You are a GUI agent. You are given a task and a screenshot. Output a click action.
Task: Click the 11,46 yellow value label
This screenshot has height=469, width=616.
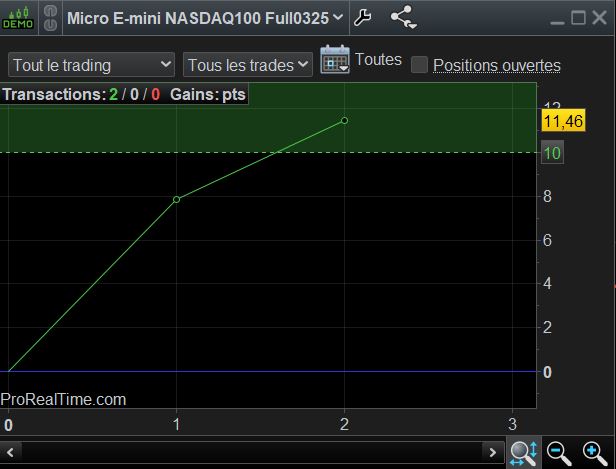[563, 121]
